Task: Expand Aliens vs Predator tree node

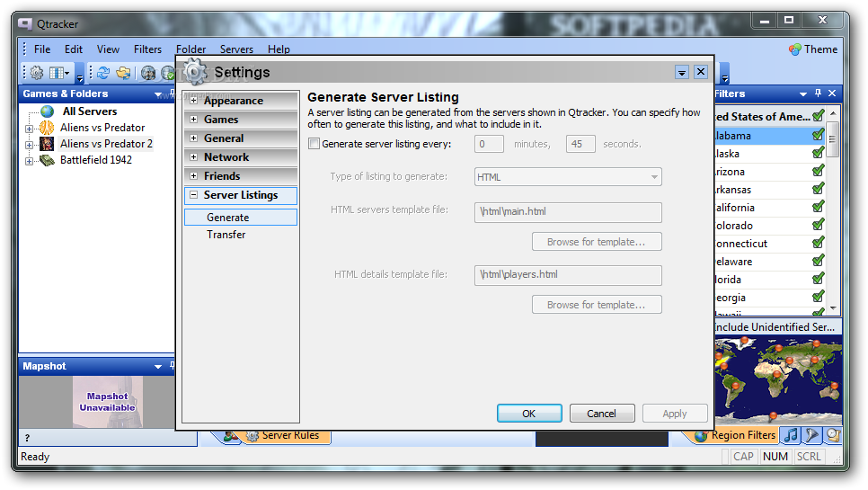Action: 29,129
